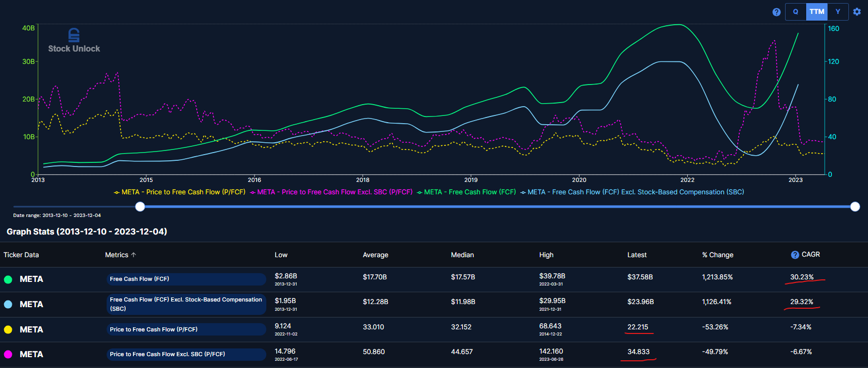Click the $17.70B average value
The image size is (868, 368).
pos(375,277)
